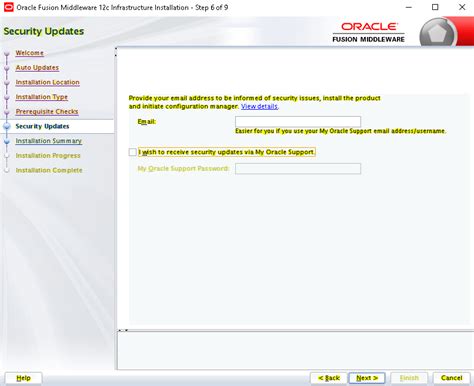Go to the Installation Summary step
Viewport: 474px width, 386px height.
(x=49, y=141)
